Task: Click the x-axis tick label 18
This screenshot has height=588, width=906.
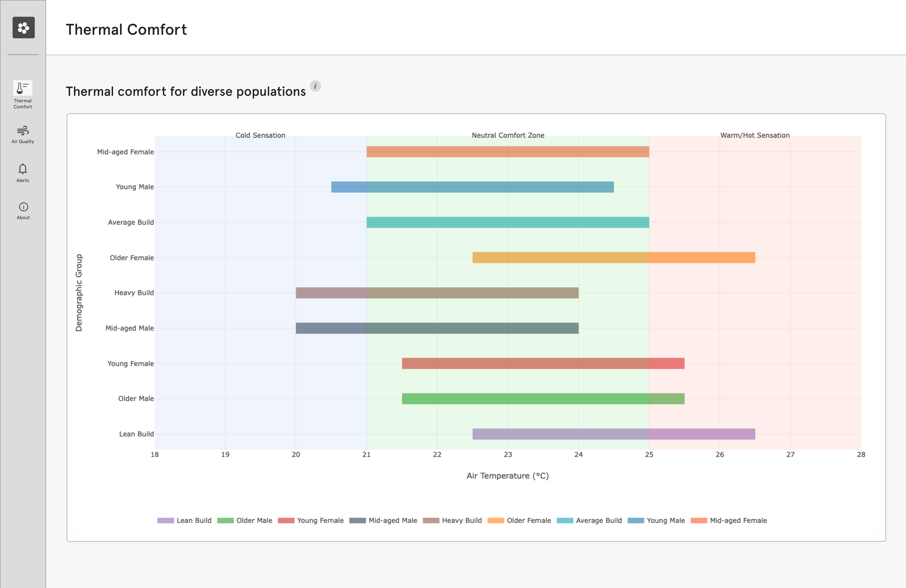Action: click(x=155, y=454)
